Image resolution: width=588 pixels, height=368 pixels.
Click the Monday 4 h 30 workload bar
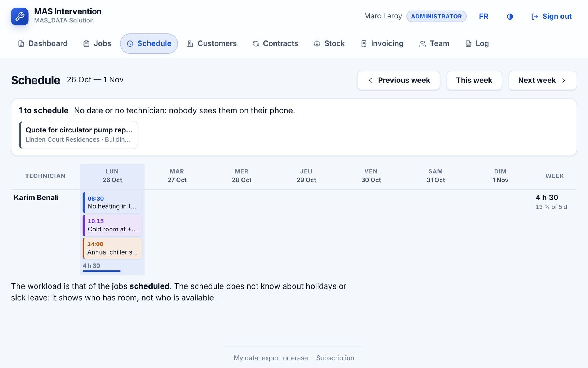click(101, 271)
